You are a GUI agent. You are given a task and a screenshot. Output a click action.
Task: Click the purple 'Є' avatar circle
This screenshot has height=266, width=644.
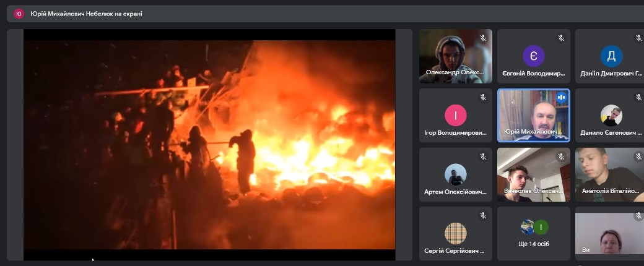533,56
